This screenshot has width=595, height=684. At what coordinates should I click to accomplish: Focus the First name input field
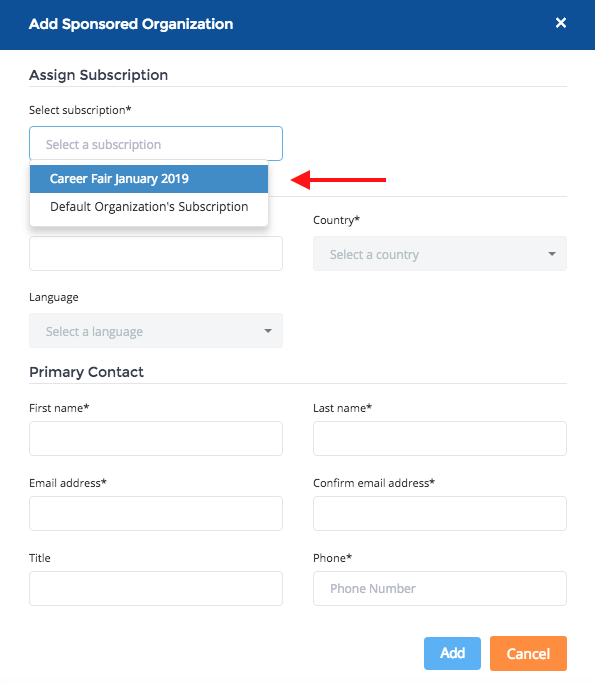click(156, 438)
